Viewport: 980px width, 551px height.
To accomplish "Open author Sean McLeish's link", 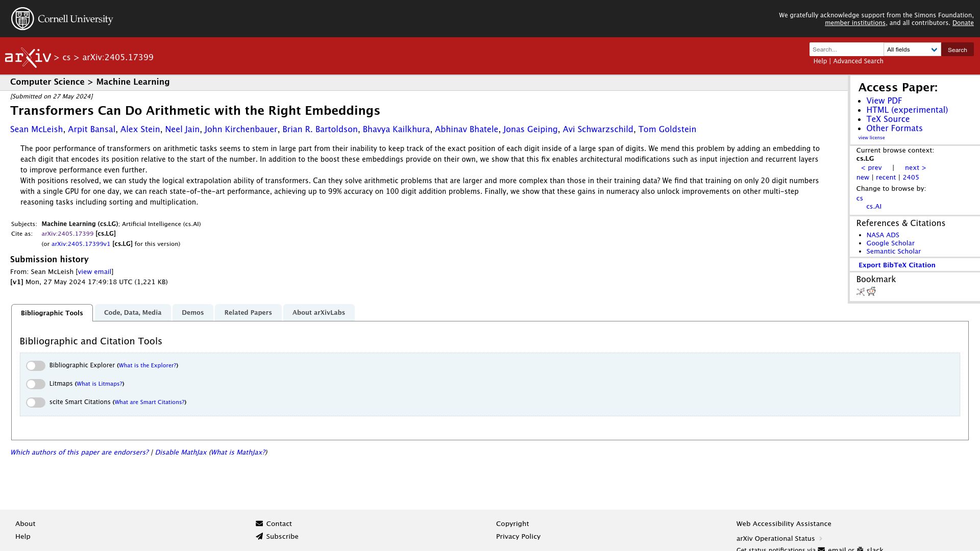I will click(37, 130).
